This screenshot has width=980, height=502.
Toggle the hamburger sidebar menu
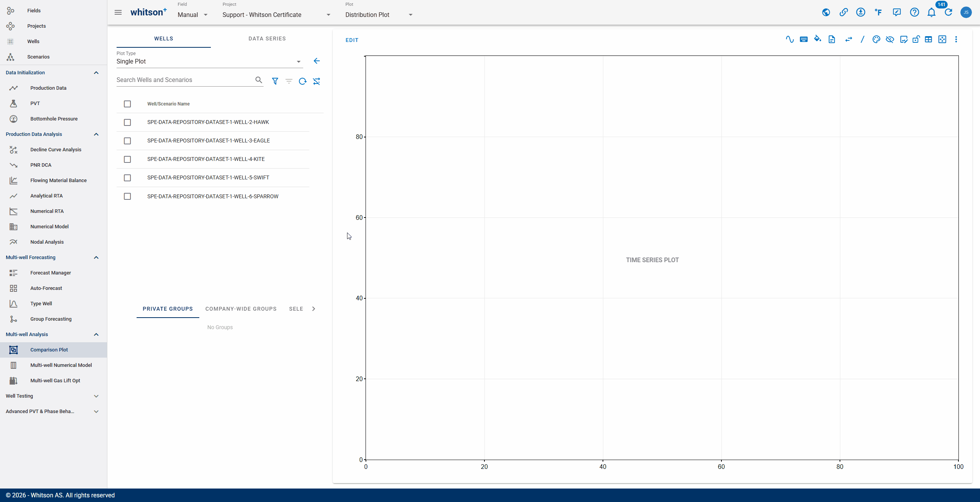[118, 12]
